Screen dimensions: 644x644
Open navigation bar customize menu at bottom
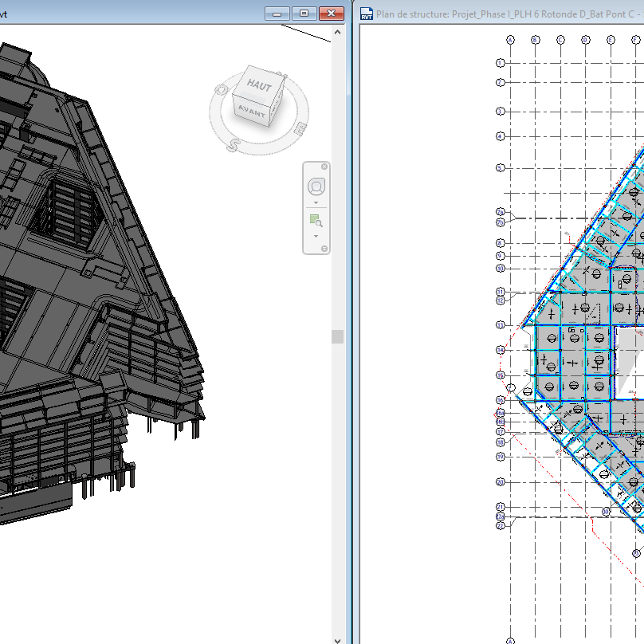pos(324,249)
